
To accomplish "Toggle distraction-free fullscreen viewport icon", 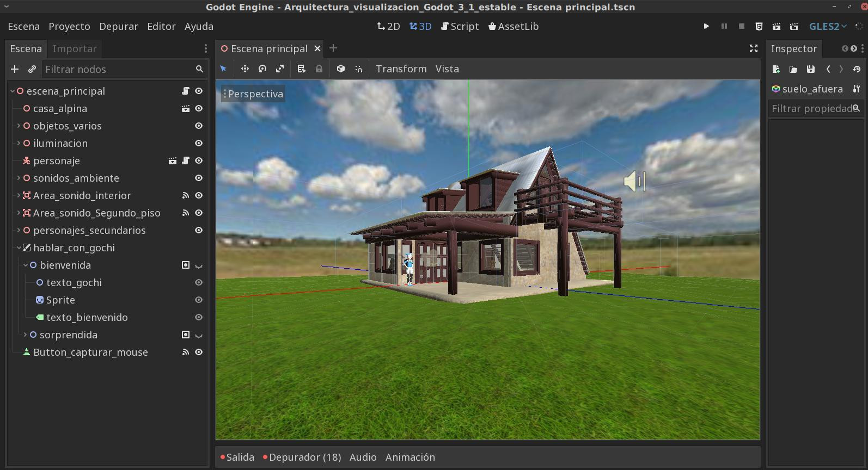I will coord(754,48).
